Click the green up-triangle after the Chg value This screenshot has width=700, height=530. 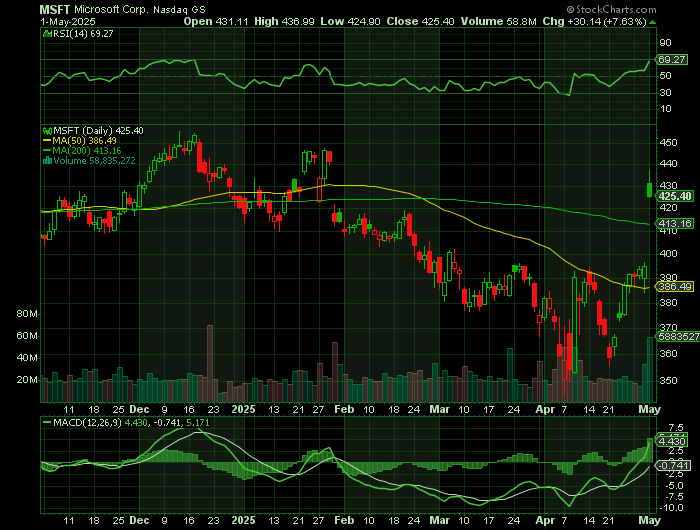(x=653, y=22)
